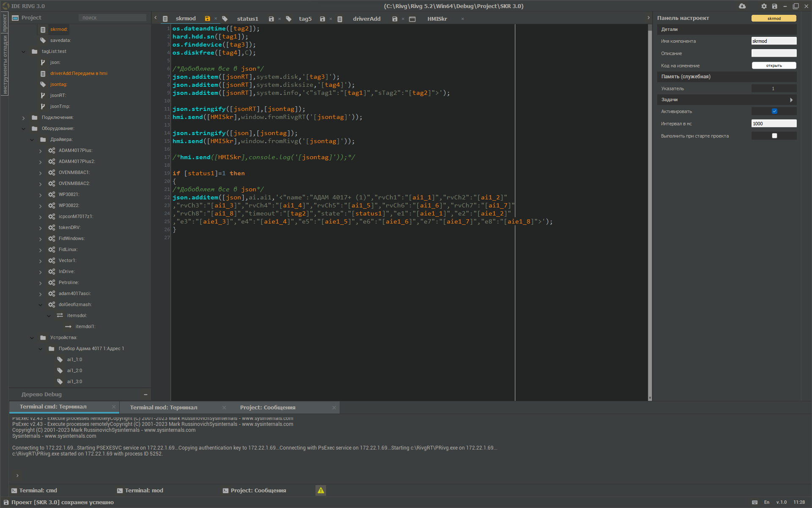
Task: Expand the Подключения tree folder
Action: [24, 118]
